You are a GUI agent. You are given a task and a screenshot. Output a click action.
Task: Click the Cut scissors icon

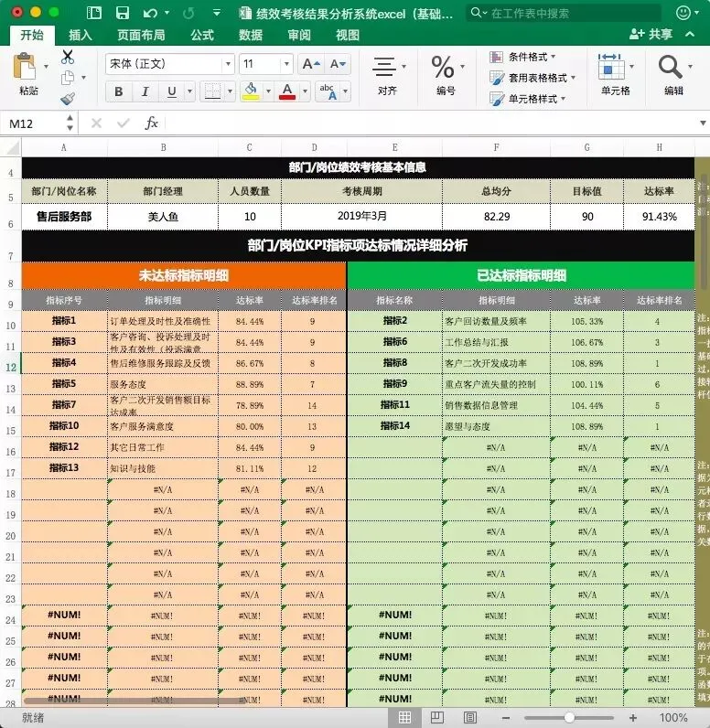pyautogui.click(x=68, y=57)
